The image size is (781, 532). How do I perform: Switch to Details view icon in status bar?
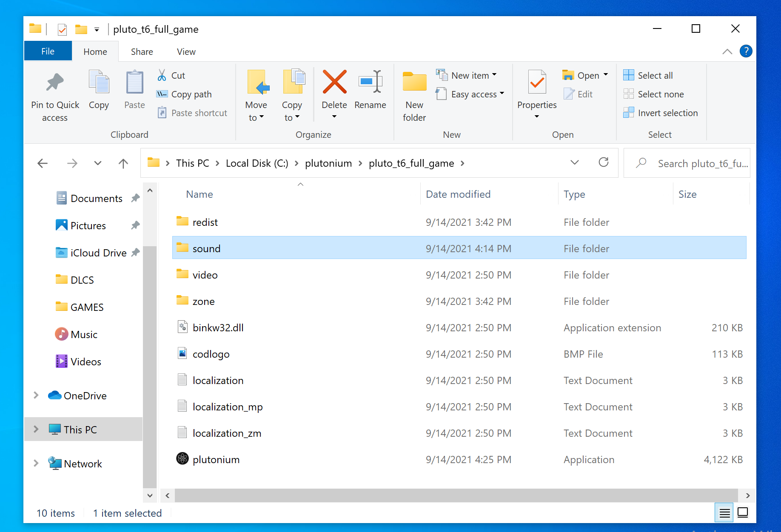click(725, 513)
